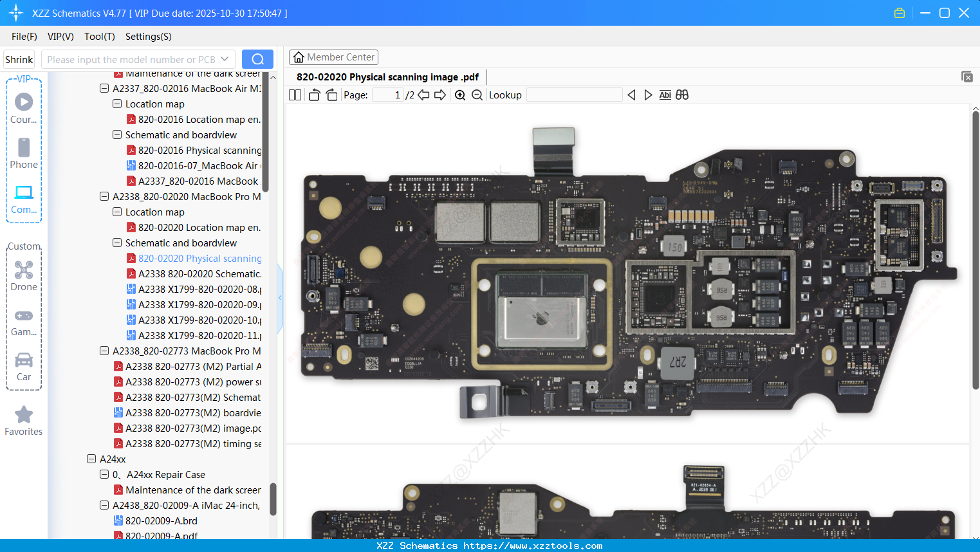The image size is (980, 552).
Task: Open 820-02009-A.brd file
Action: [156, 520]
